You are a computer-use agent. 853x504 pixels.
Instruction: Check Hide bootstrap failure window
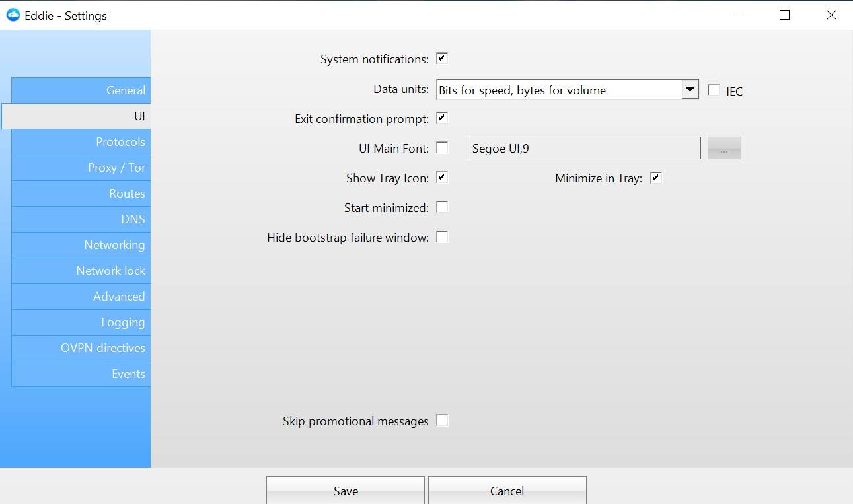pos(442,236)
